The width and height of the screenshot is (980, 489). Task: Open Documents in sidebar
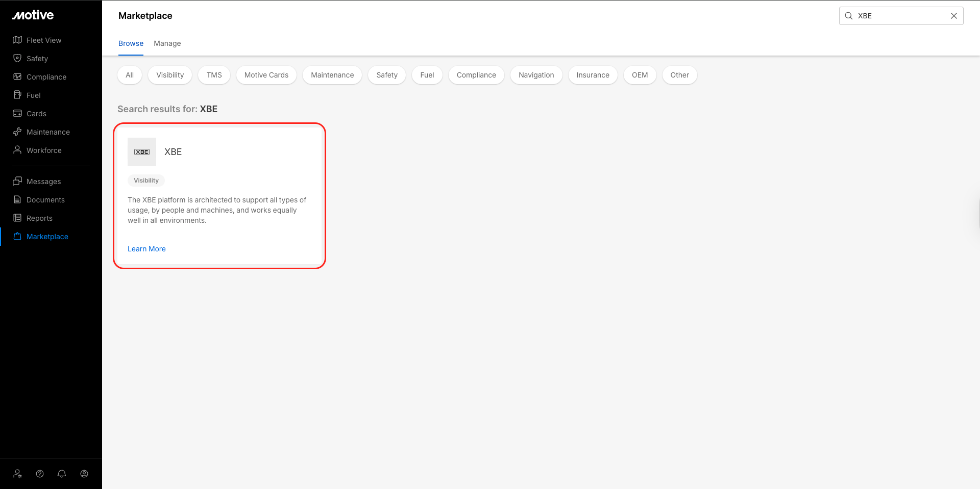pos(45,200)
